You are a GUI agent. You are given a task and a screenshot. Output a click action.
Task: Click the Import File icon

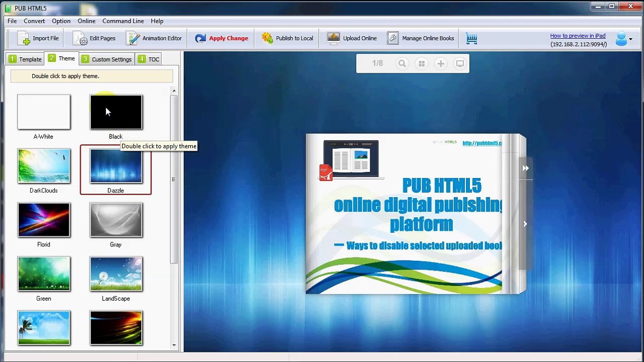click(24, 38)
